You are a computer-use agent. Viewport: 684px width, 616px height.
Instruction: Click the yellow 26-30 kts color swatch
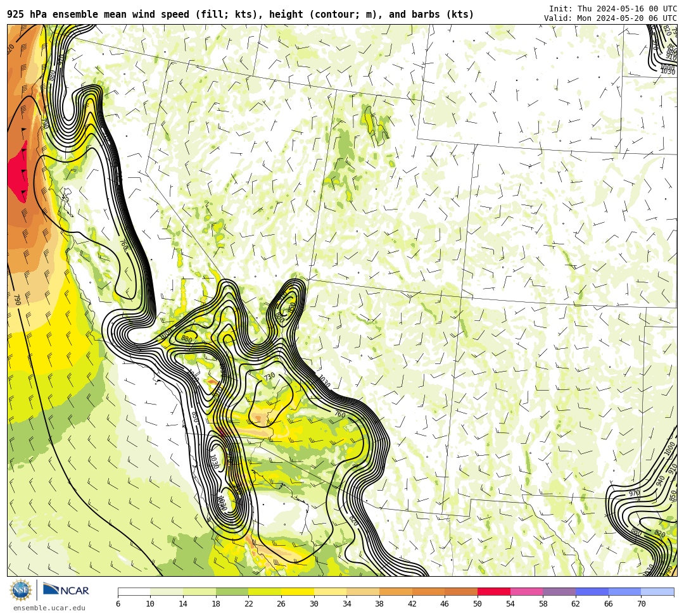tap(298, 591)
